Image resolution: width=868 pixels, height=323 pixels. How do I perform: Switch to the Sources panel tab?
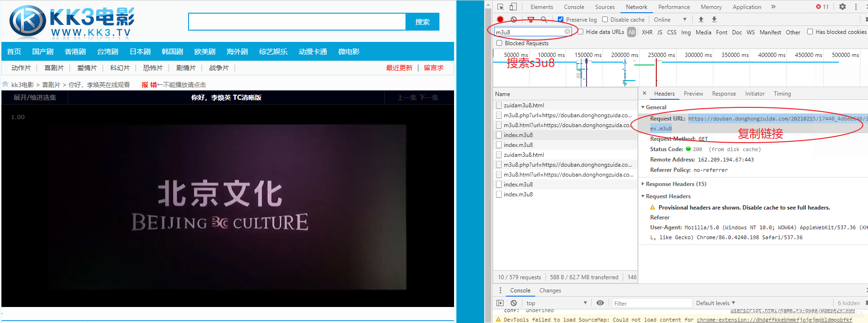(x=605, y=7)
